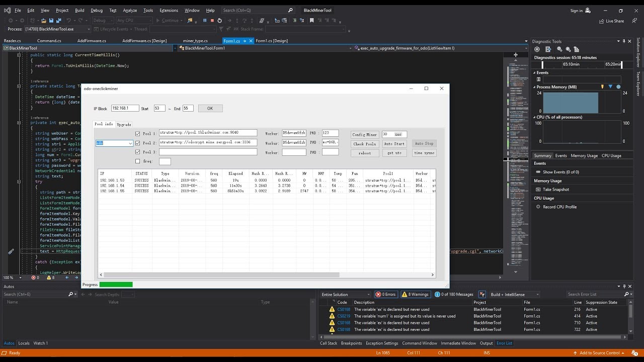The image size is (644, 362).
Task: Click the screwdriver quick actions icon
Action: (11, 251)
